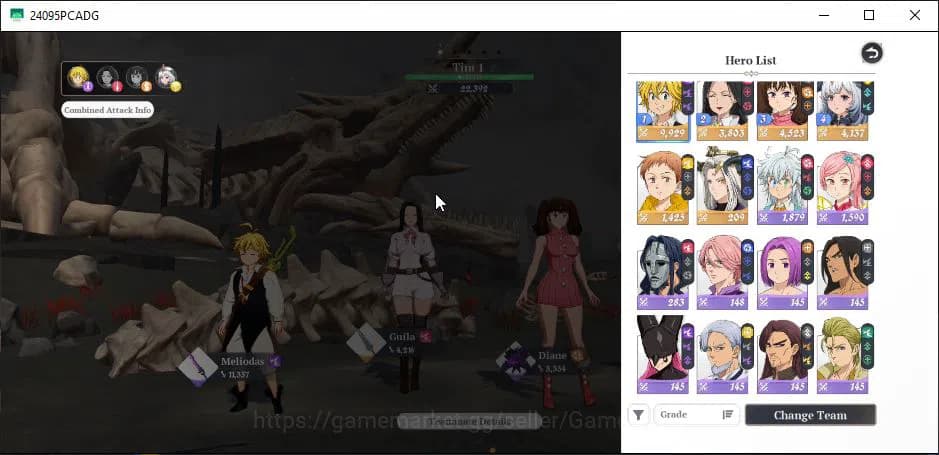This screenshot has height=455, width=939.
Task: Click Guila team portrait in top-left bar
Action: (108, 77)
